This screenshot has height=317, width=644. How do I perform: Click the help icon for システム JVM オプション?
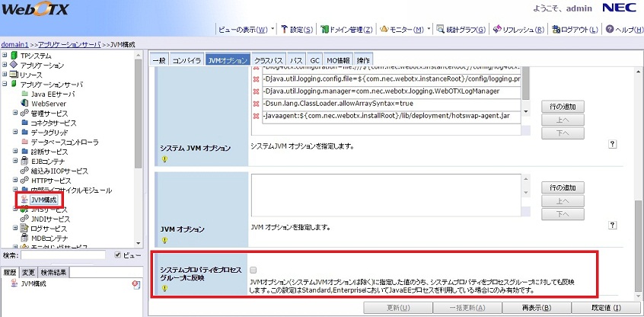(612, 145)
